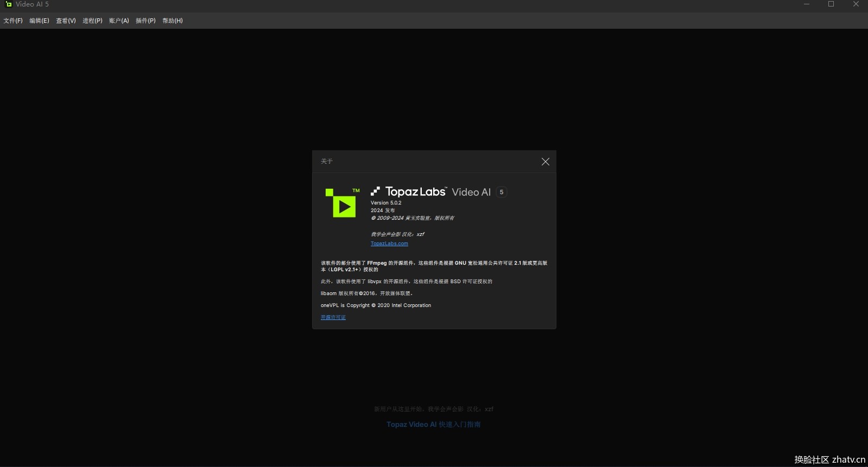Open the 编辑(E) menu
The image size is (868, 467).
[x=39, y=21]
